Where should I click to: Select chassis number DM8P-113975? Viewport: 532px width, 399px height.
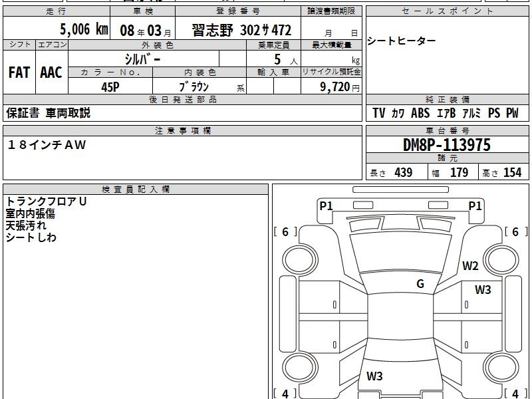coord(446,145)
